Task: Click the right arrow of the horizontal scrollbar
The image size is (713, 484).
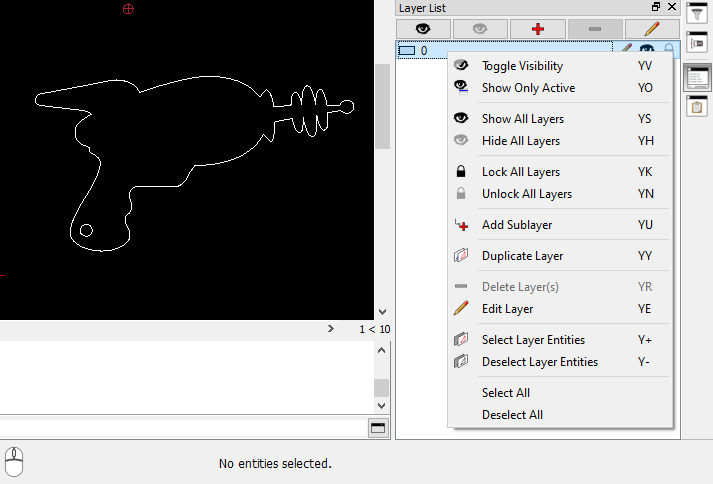Action: click(x=331, y=328)
